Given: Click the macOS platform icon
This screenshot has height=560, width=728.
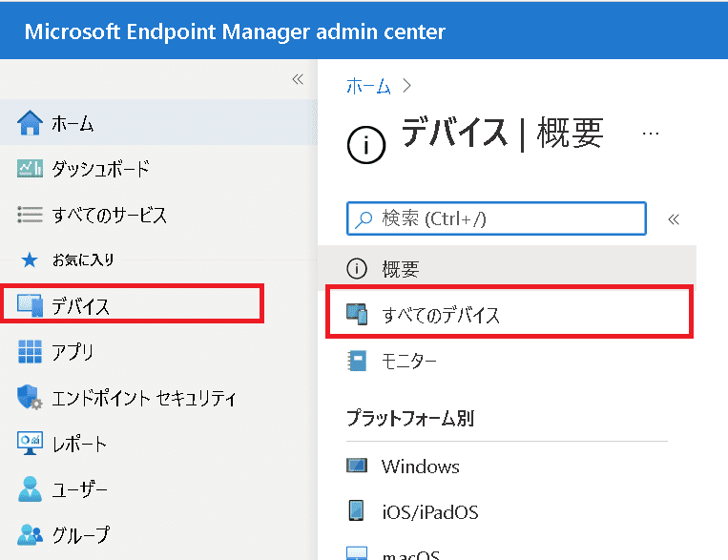Looking at the screenshot, I should (x=357, y=553).
